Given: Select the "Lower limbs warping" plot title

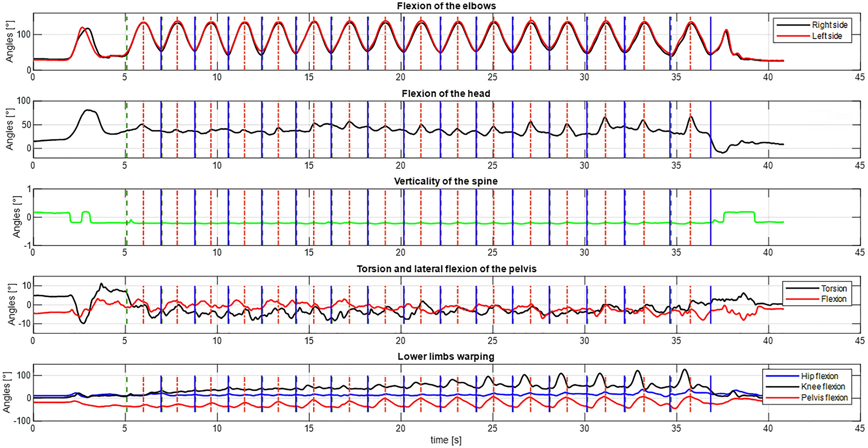Looking at the screenshot, I should (446, 357).
